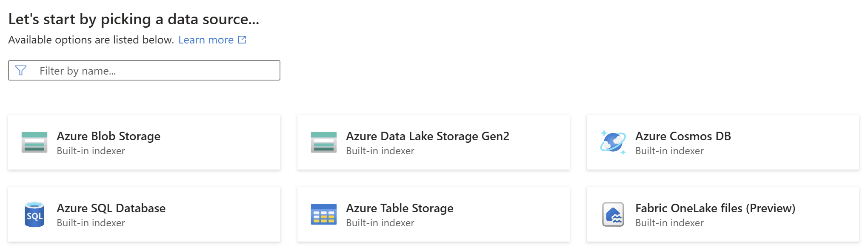The width and height of the screenshot is (868, 251).
Task: Click Built-in indexer under Azure Cosmos DB
Action: point(669,151)
